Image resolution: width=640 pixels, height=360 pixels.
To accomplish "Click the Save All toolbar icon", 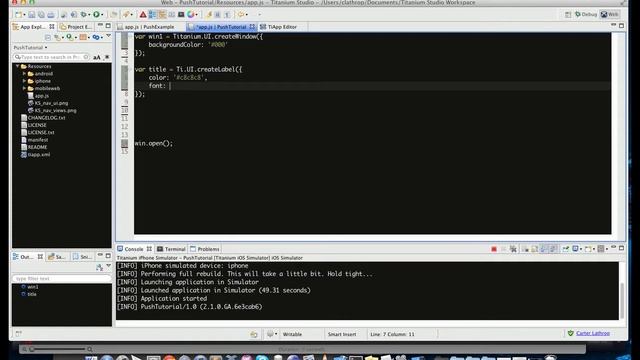I will pos(41,15).
